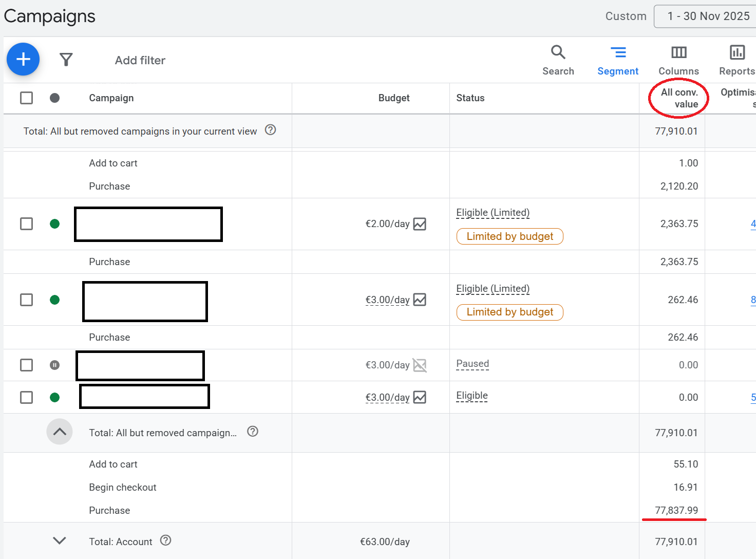Click the help icon beside Total: Account

point(165,541)
